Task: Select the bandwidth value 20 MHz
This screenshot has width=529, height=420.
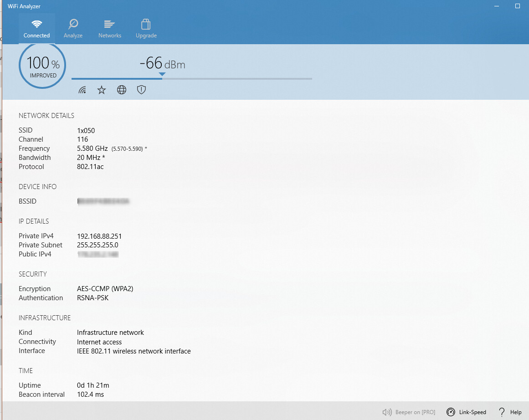Action: pos(89,158)
